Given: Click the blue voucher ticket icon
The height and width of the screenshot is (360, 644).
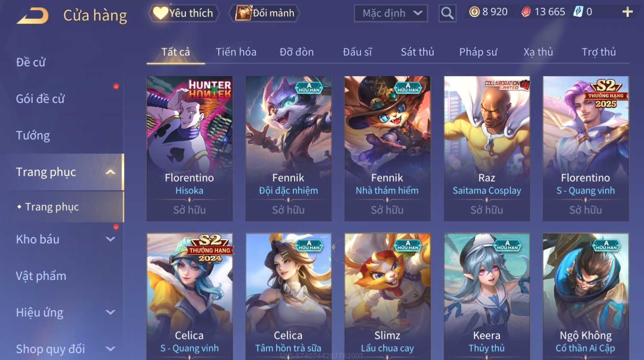Looking at the screenshot, I should (x=578, y=12).
